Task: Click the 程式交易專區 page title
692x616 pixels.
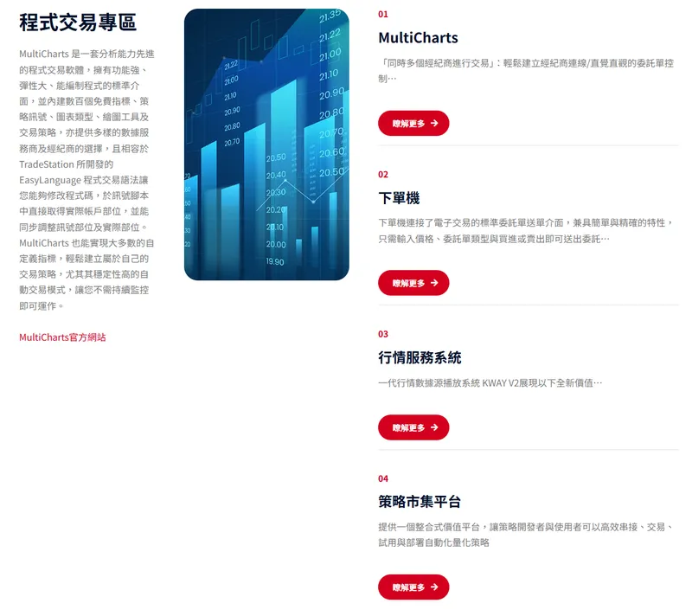Action: [78, 22]
